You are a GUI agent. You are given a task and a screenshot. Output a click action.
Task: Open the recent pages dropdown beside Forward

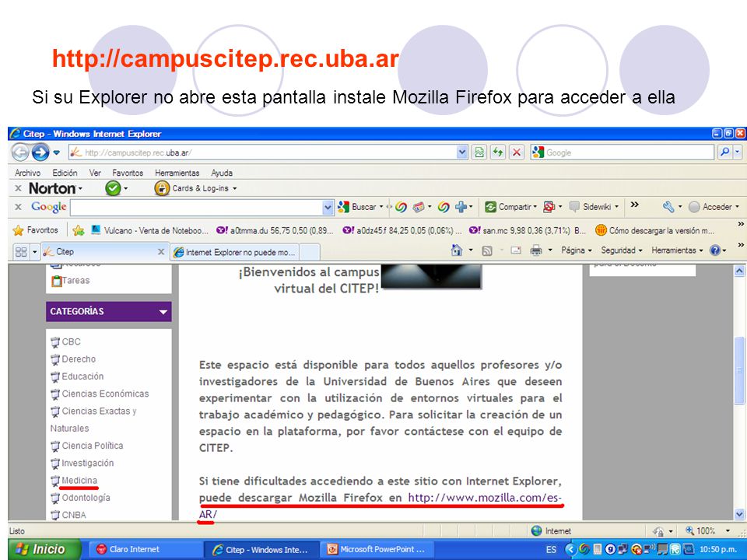coord(56,152)
